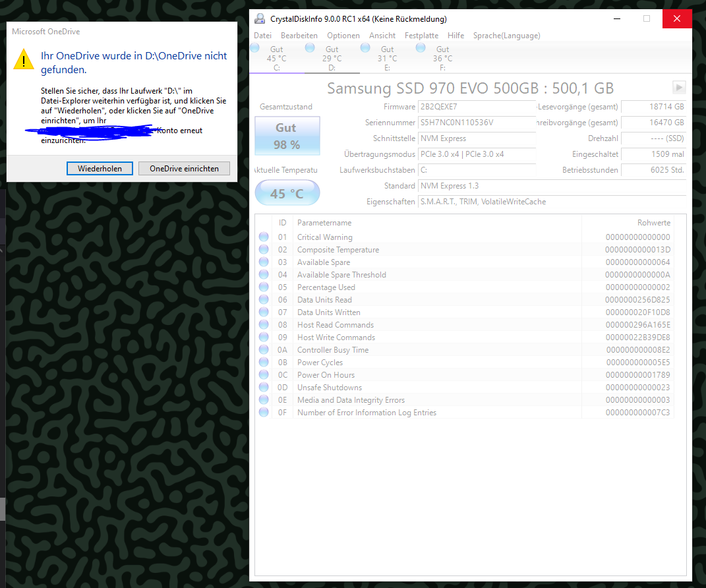
Task: Click the Schnittstelle field NVM Express
Action: coord(477,138)
